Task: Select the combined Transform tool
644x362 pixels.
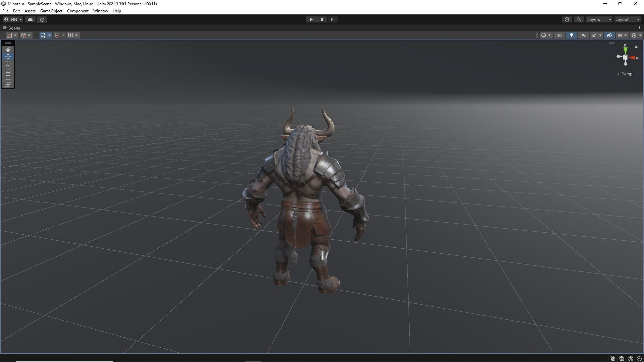Action: (x=8, y=84)
